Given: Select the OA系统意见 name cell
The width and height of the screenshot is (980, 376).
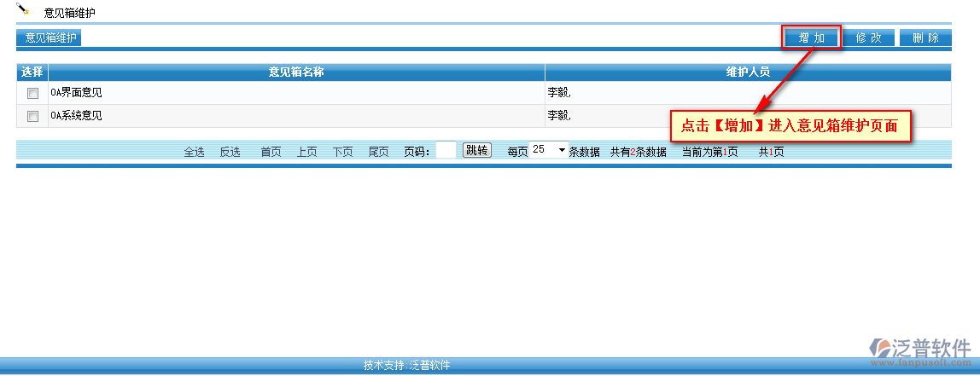Looking at the screenshot, I should (296, 116).
